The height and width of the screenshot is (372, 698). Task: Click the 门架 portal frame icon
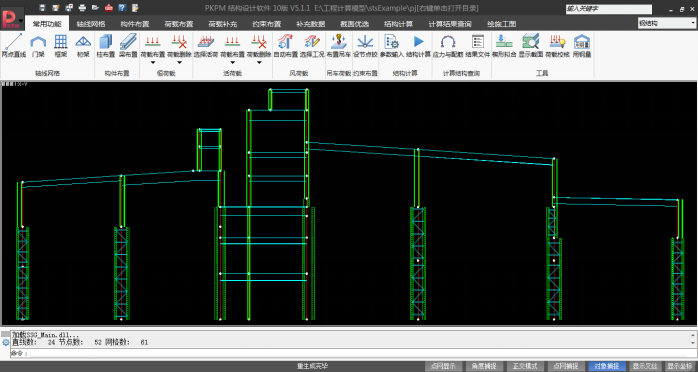38,46
